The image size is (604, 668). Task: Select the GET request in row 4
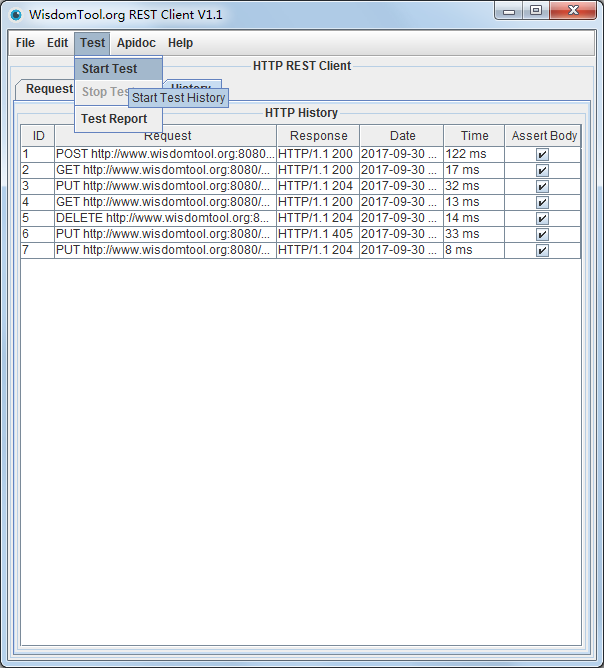click(x=165, y=202)
